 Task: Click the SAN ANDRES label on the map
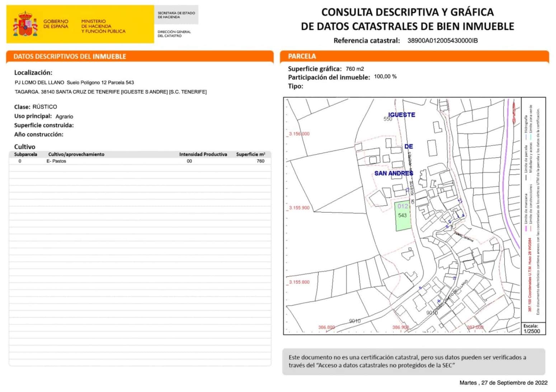tap(394, 173)
